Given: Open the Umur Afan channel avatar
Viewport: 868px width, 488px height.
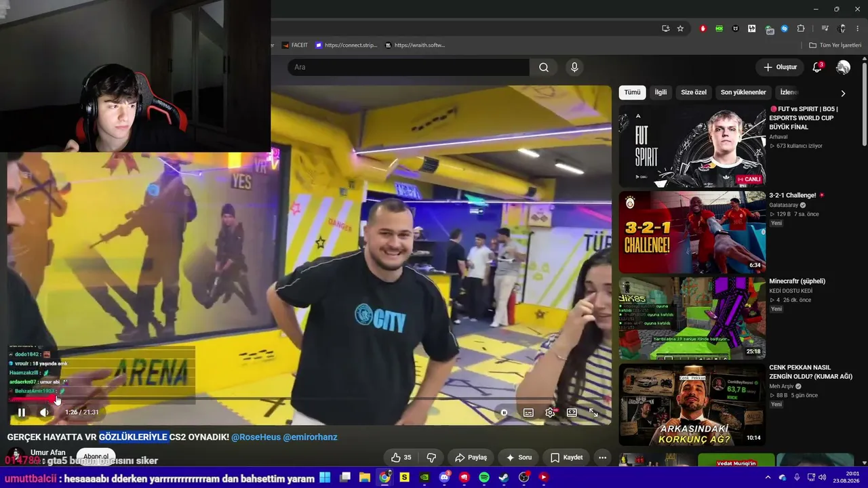Looking at the screenshot, I should [x=16, y=456].
